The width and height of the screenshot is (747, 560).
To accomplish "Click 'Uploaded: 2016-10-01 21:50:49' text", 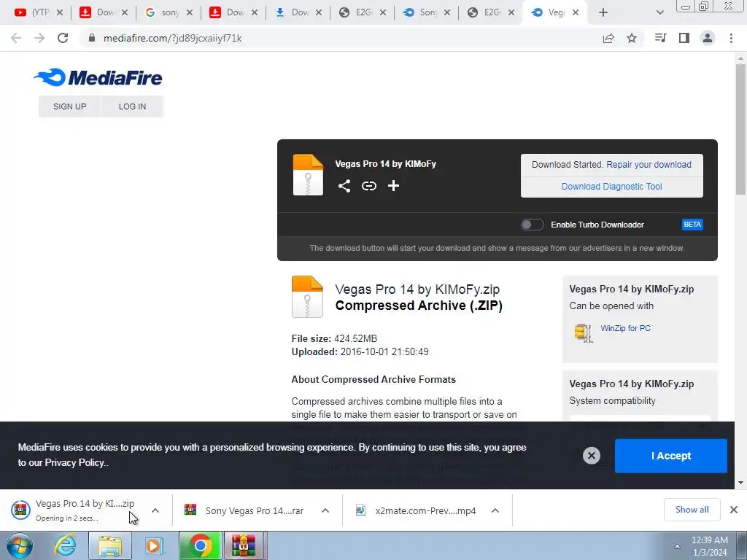I will 360,352.
